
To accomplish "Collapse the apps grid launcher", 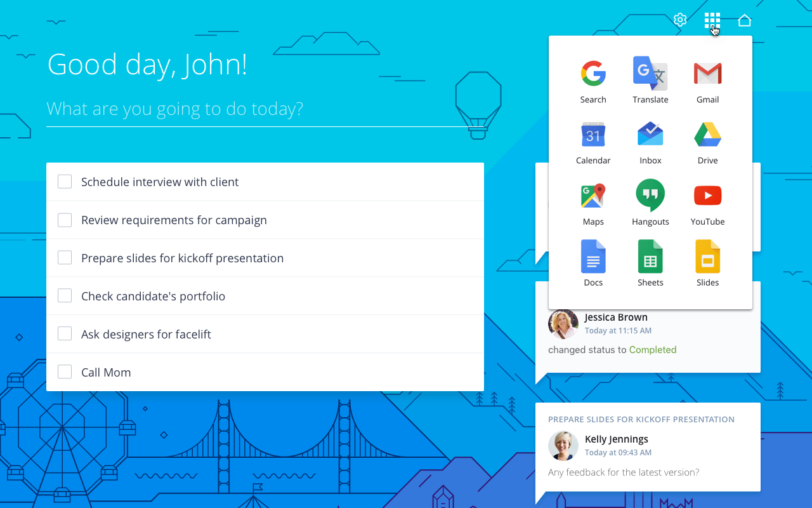I will pos(712,20).
